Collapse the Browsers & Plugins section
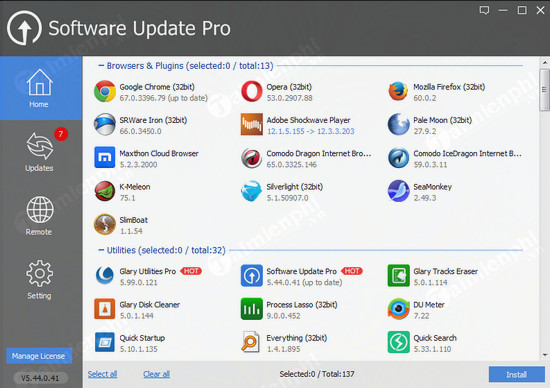 [x=101, y=65]
